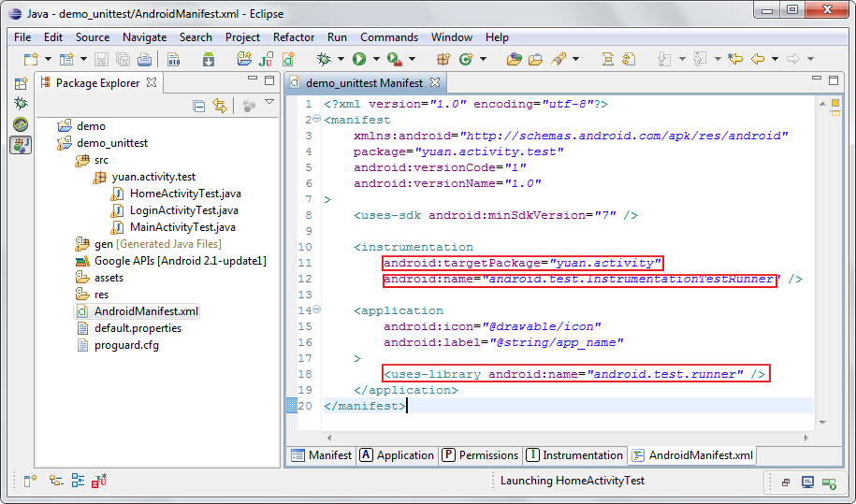Image resolution: width=856 pixels, height=504 pixels.
Task: Click the Last Edit Location arrow icon
Action: [735, 59]
